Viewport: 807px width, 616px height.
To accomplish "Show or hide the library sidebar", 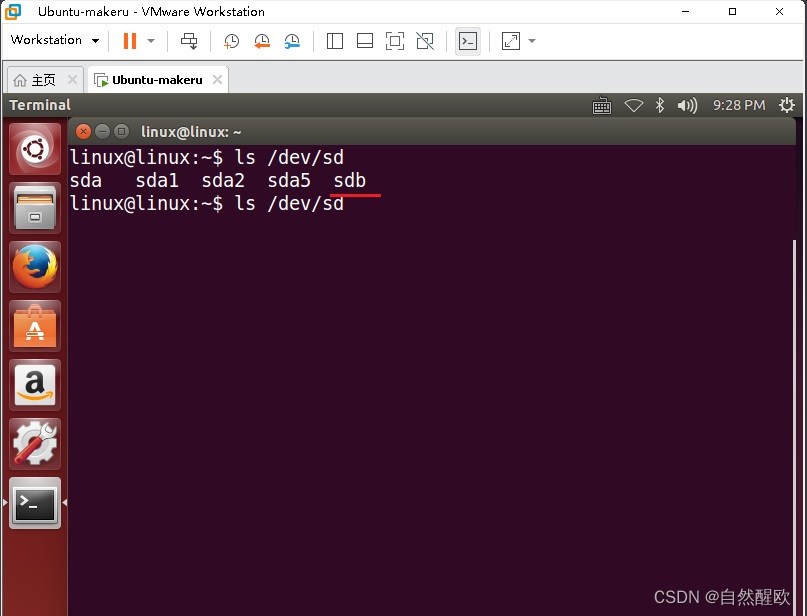I will (x=335, y=41).
